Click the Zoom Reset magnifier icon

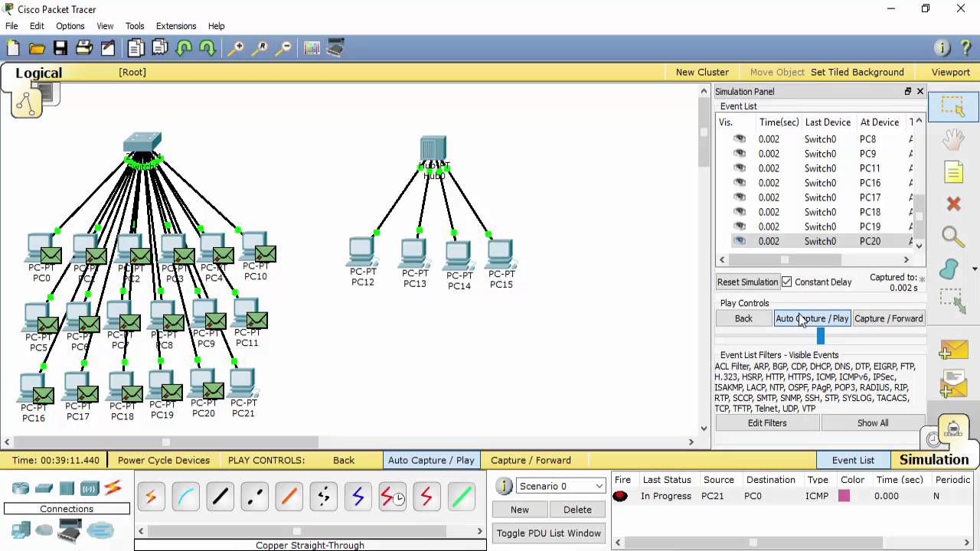260,48
